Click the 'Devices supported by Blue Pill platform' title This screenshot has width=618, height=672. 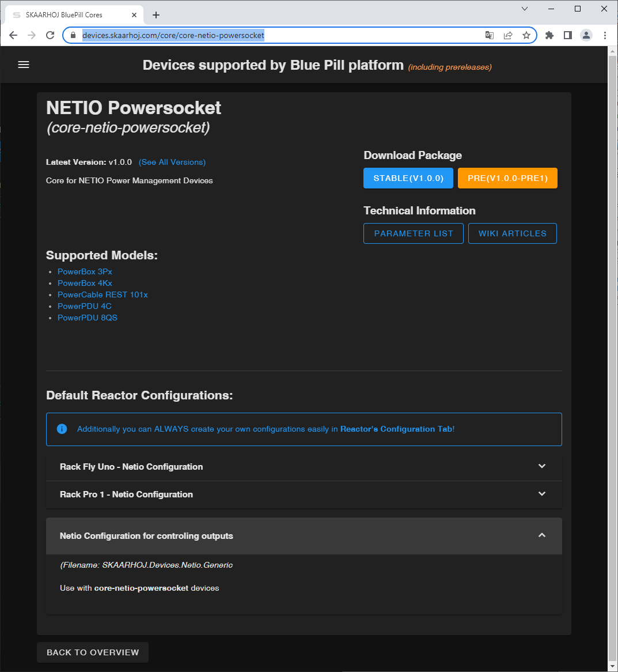[x=273, y=65]
